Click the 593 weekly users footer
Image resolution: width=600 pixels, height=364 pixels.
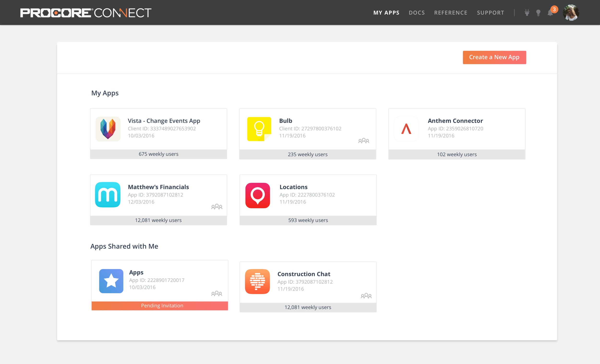(308, 220)
